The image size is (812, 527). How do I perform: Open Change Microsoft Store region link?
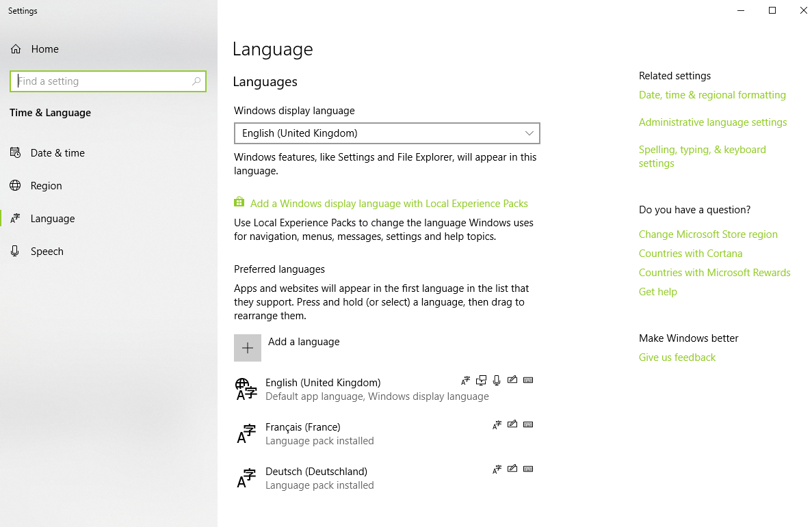click(x=708, y=234)
